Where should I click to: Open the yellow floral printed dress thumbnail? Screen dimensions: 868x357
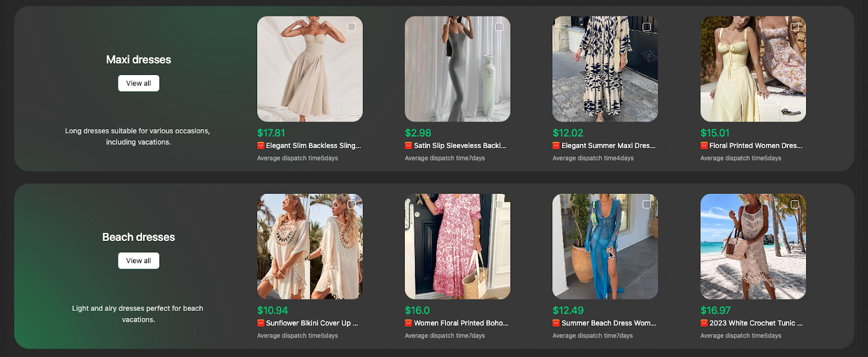(753, 69)
